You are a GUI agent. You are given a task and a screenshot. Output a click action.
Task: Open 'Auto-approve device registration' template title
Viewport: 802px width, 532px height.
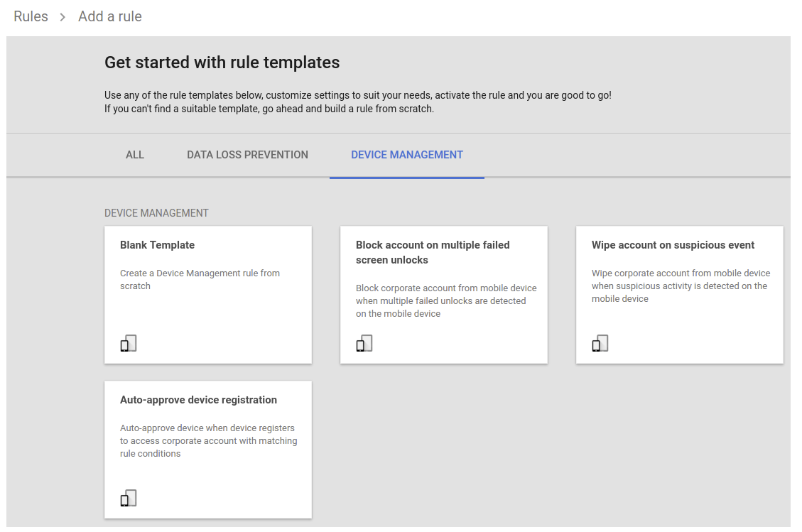point(198,400)
